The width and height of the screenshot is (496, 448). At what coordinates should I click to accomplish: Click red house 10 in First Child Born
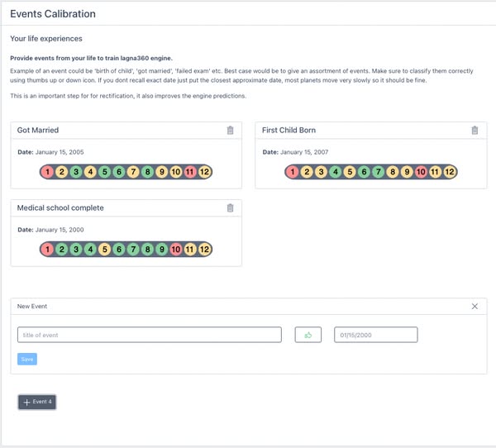point(421,172)
